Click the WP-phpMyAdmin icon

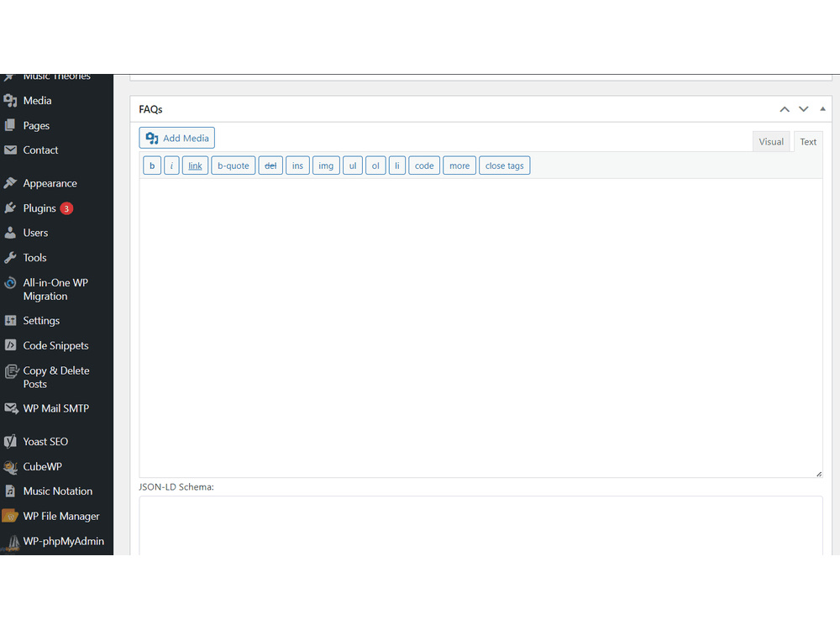11,542
